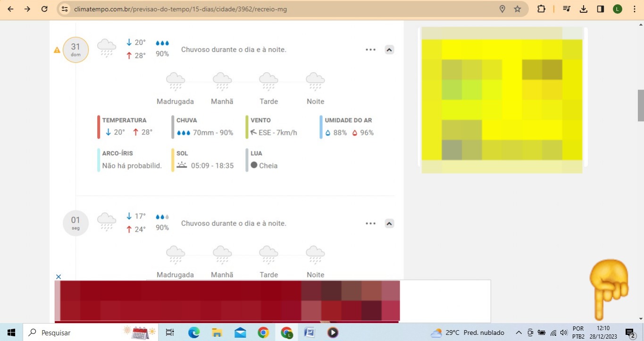Click the Madrugada rain cloud icon for day 01

pyautogui.click(x=176, y=255)
